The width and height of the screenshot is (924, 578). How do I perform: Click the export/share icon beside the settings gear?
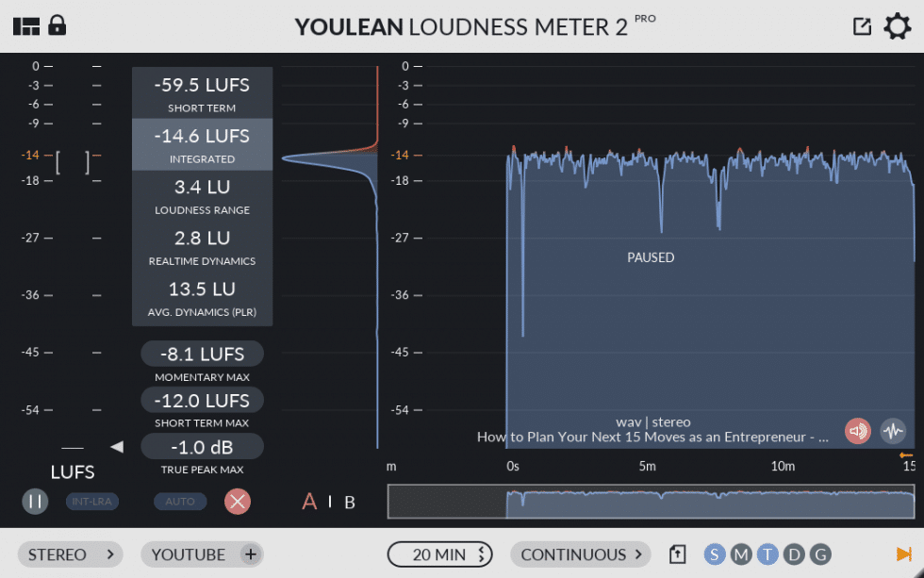861,26
